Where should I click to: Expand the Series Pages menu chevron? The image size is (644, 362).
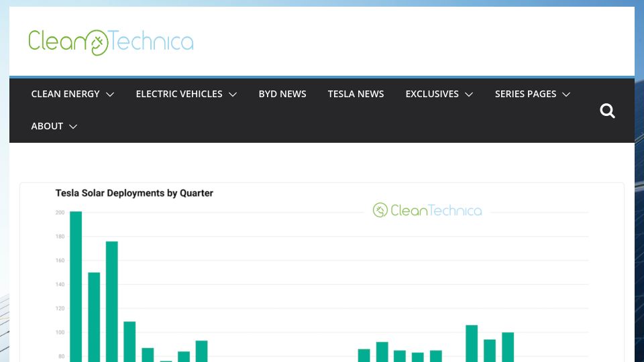pyautogui.click(x=566, y=95)
